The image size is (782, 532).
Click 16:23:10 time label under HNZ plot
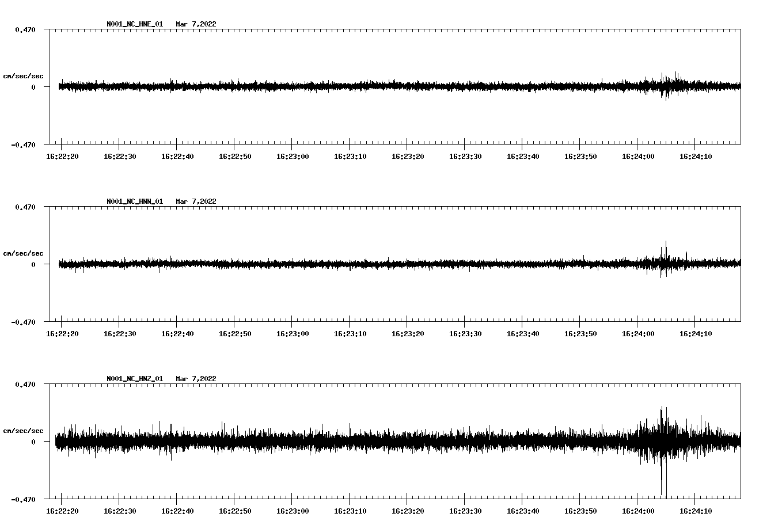click(350, 511)
